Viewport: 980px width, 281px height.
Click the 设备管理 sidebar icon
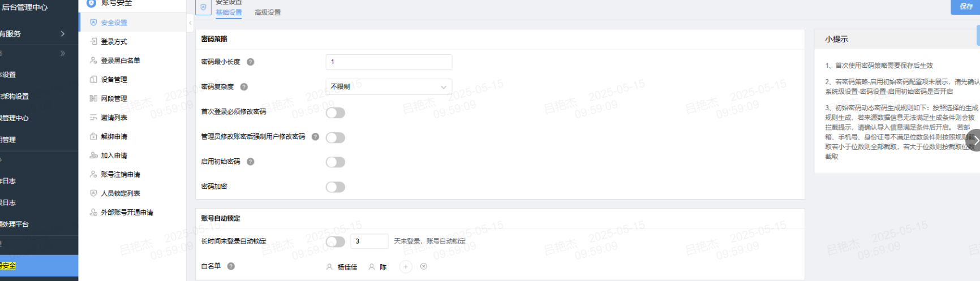coord(93,80)
